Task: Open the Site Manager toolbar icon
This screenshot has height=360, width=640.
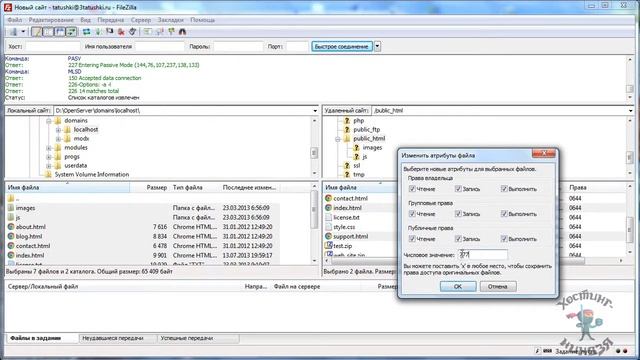Action: coord(13,32)
